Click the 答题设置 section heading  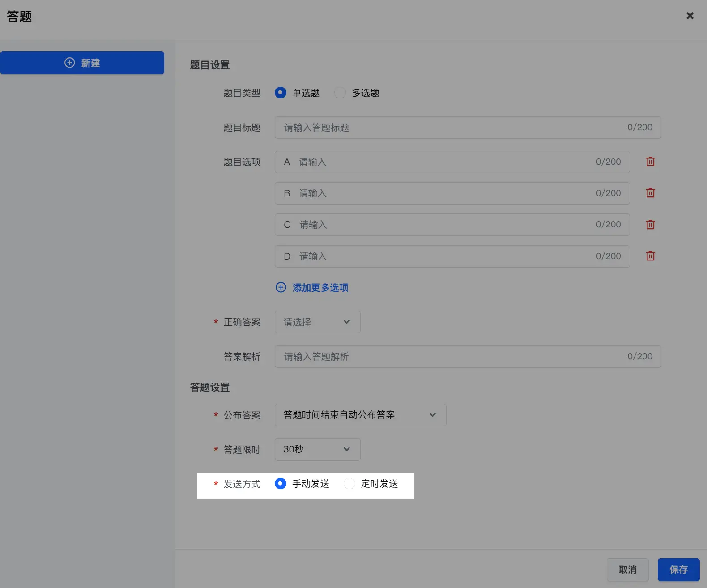coord(210,387)
